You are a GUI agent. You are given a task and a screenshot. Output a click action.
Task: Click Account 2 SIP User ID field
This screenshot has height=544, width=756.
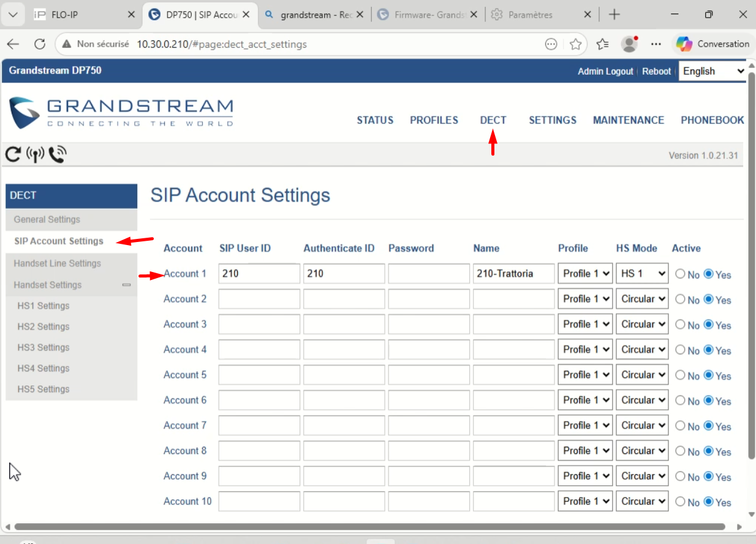(259, 299)
